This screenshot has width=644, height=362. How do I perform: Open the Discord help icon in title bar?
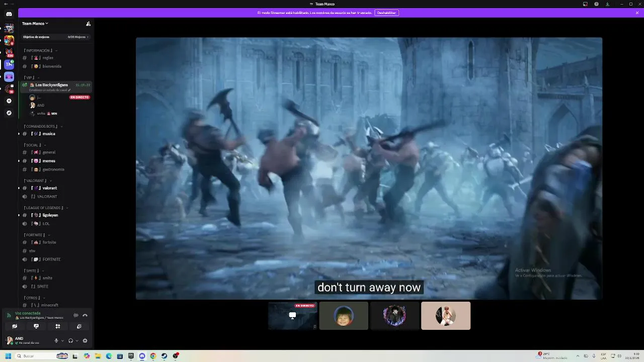pos(596,4)
